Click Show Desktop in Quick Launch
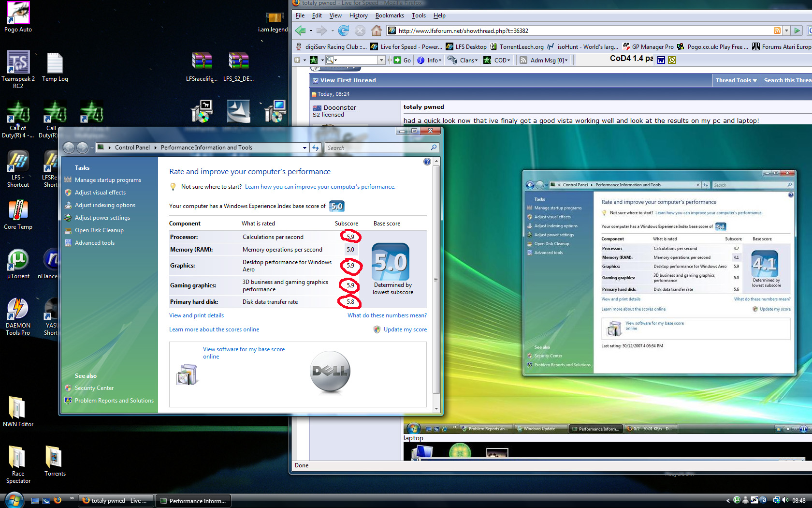This screenshot has height=508, width=812. click(35, 501)
